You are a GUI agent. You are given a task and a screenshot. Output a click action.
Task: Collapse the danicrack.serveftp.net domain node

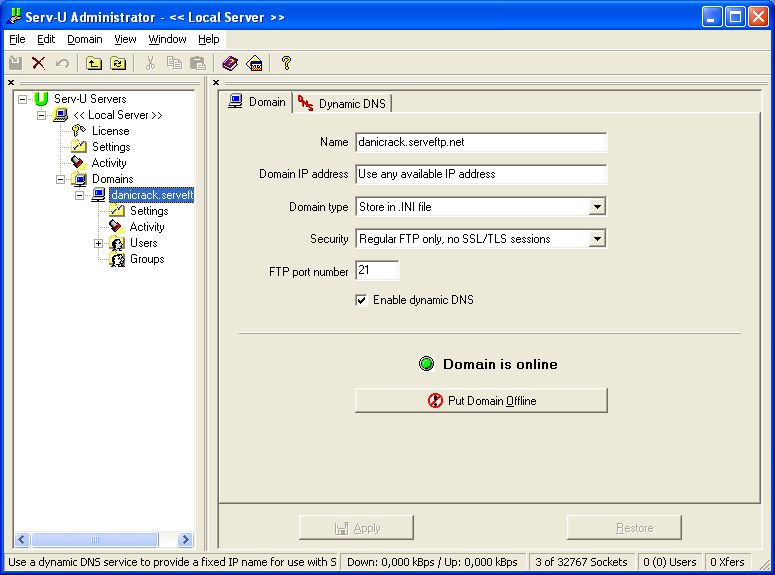[x=79, y=195]
